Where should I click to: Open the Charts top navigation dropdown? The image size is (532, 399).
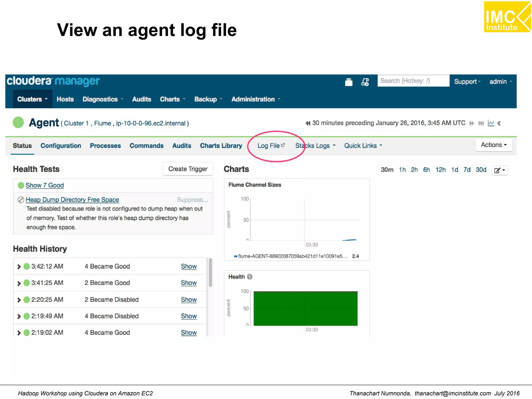(x=172, y=99)
